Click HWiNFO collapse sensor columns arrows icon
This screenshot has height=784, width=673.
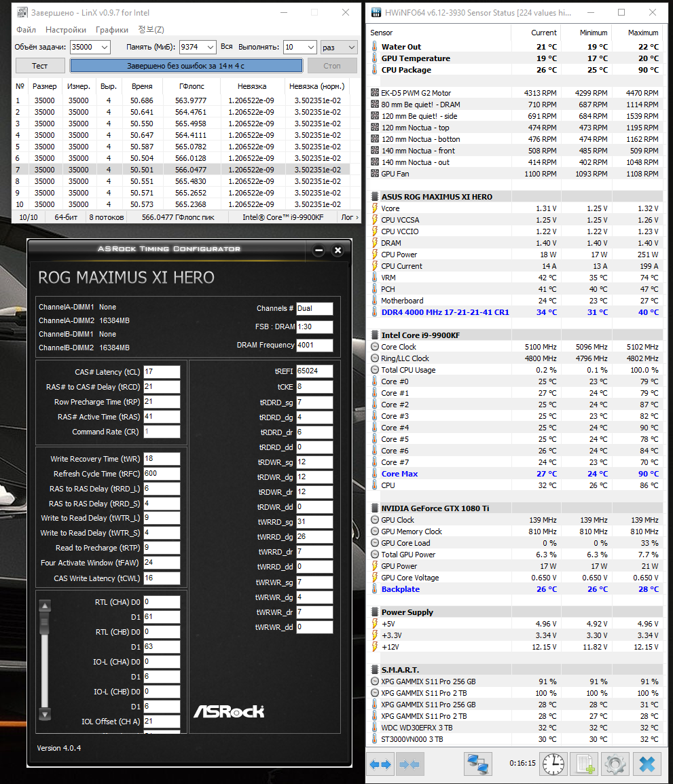point(410,764)
